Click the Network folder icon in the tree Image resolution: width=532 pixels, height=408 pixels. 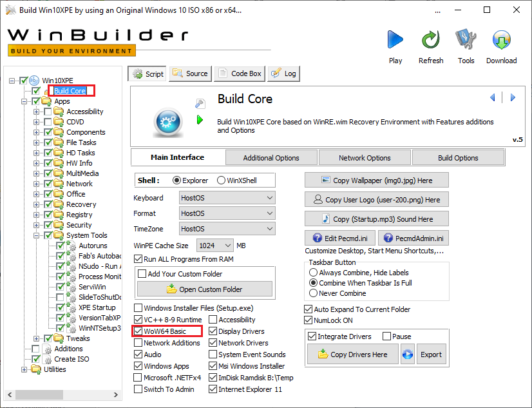click(59, 184)
